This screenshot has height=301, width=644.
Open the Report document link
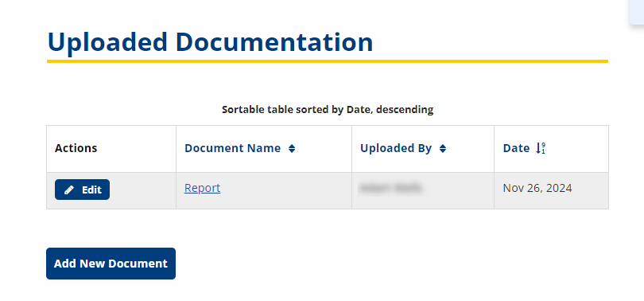point(202,188)
